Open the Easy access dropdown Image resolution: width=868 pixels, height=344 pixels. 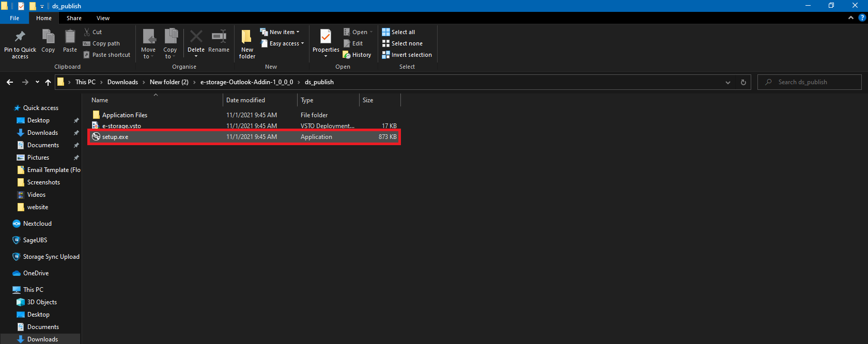point(282,43)
